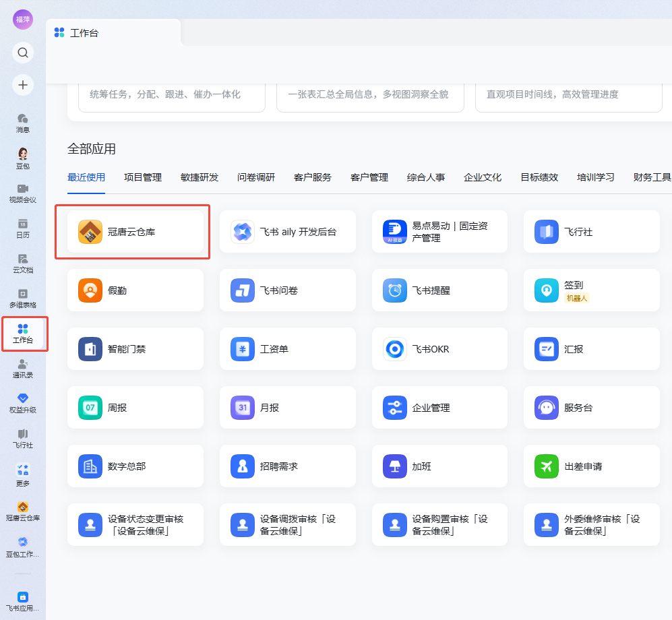
Task: Open 消息 messages in the sidebar
Action: pos(23,123)
